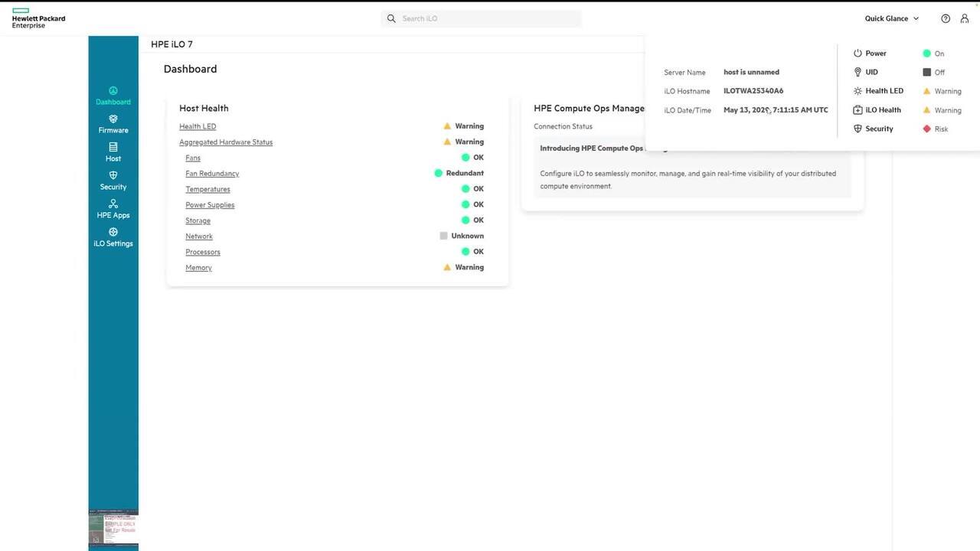Click the search magnifier icon
This screenshot has width=980, height=551.
point(391,18)
